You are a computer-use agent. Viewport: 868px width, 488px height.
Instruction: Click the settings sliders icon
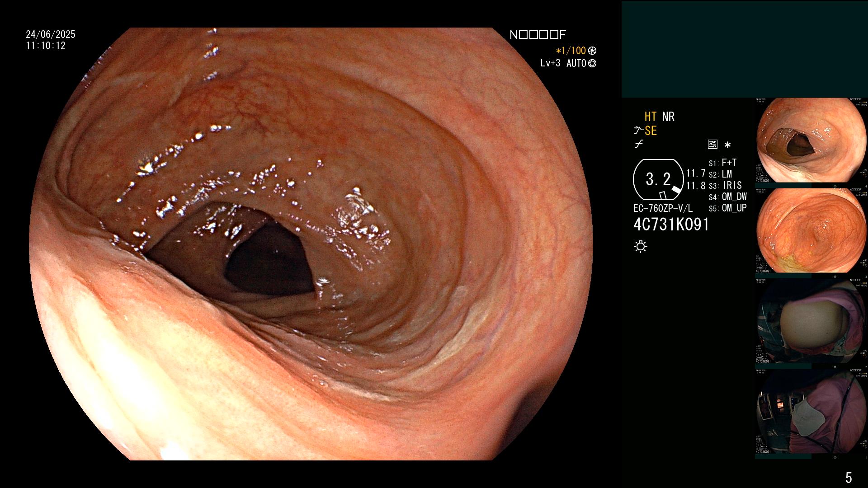(x=712, y=145)
